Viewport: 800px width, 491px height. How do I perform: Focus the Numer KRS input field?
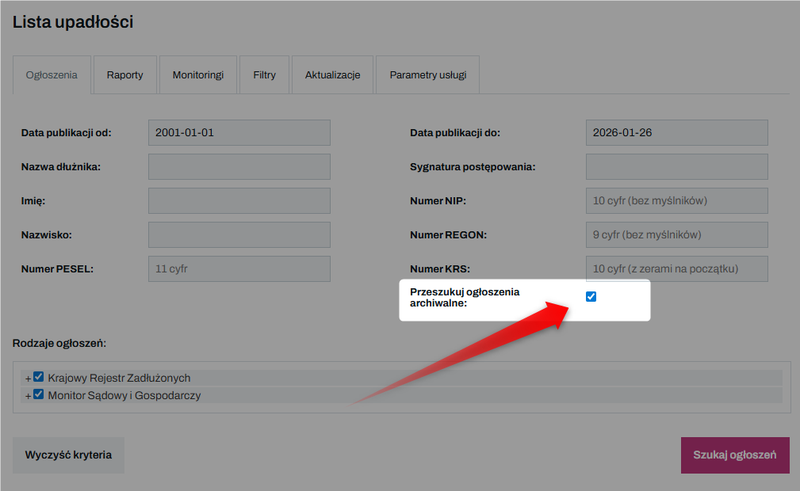point(676,269)
